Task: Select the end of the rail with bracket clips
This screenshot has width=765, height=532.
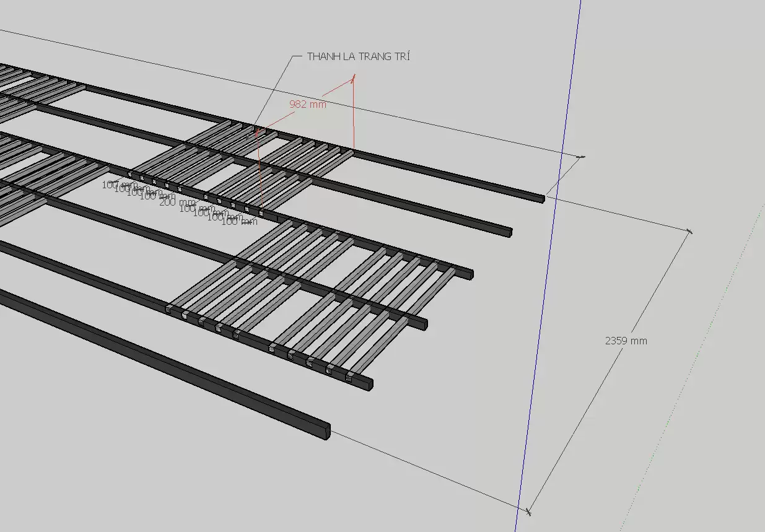Action: pyautogui.click(x=370, y=384)
